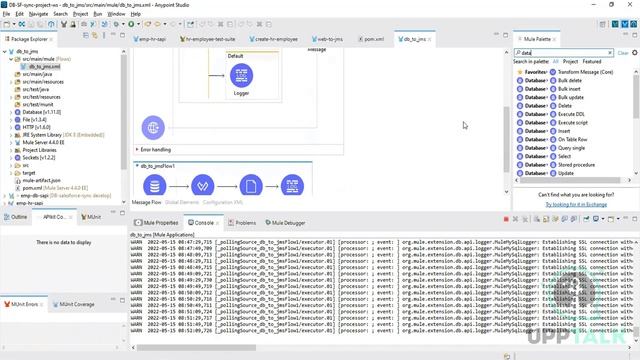Minimize the Console panel
This screenshot has height=360, width=640.
[627, 219]
